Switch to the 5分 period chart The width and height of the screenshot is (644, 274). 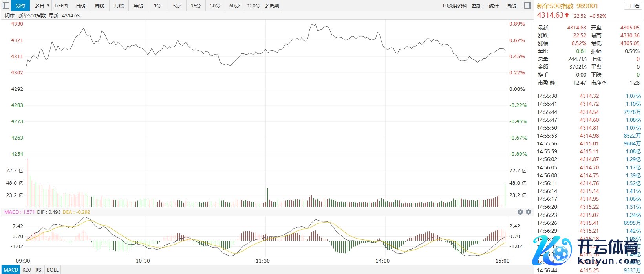pos(177,6)
